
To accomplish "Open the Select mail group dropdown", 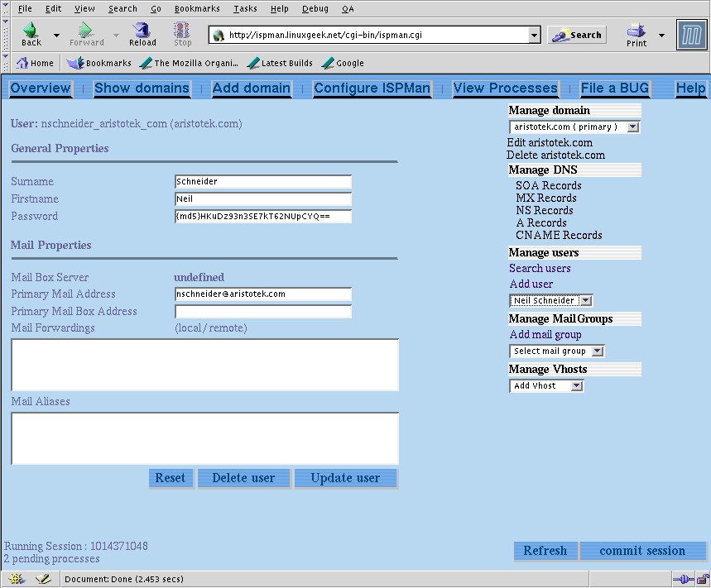I will (557, 351).
